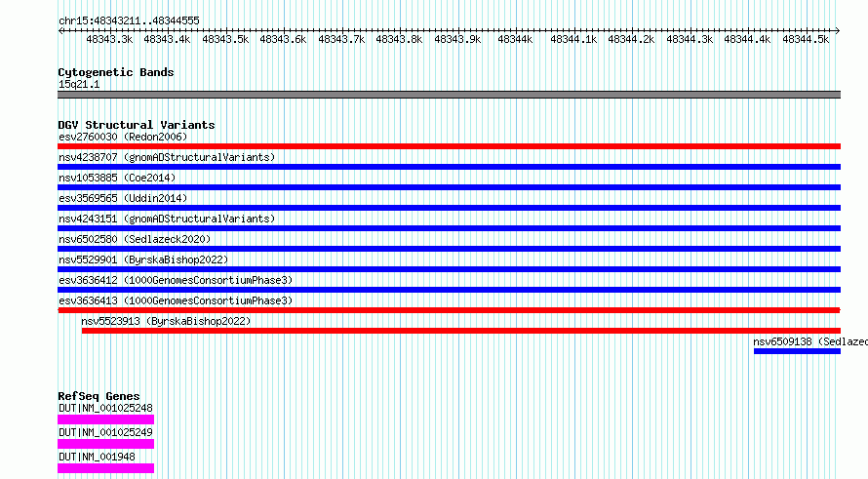Select the magenta DUT|NM_001948 gene bar
This screenshot has height=479, width=868.
[x=105, y=468]
